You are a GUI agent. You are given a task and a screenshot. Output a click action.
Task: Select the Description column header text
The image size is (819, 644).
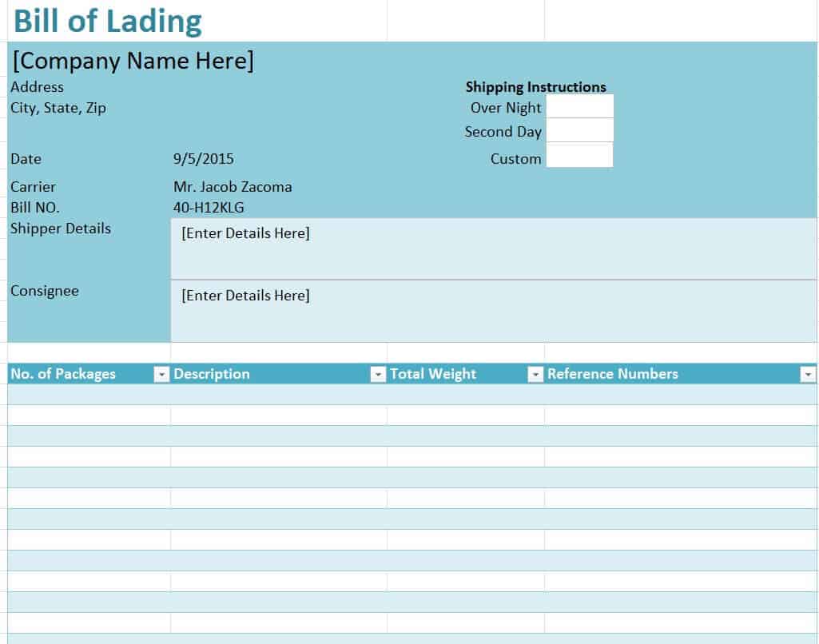212,374
